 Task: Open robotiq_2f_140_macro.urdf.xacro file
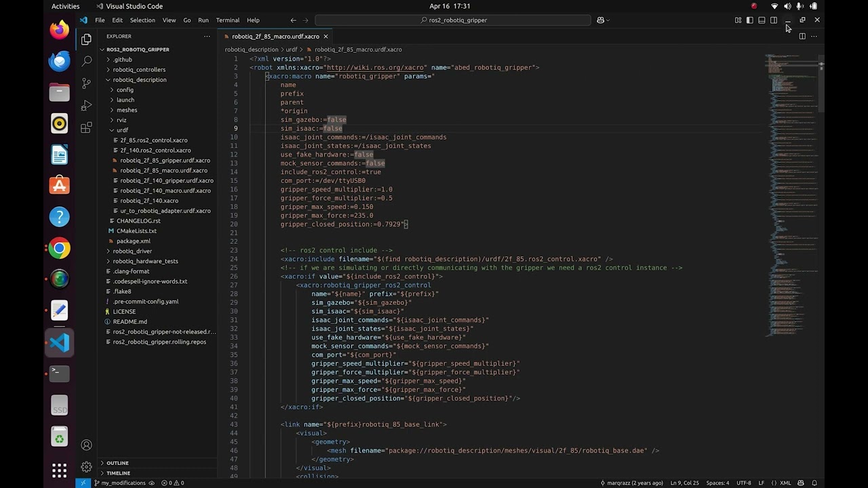click(165, 190)
